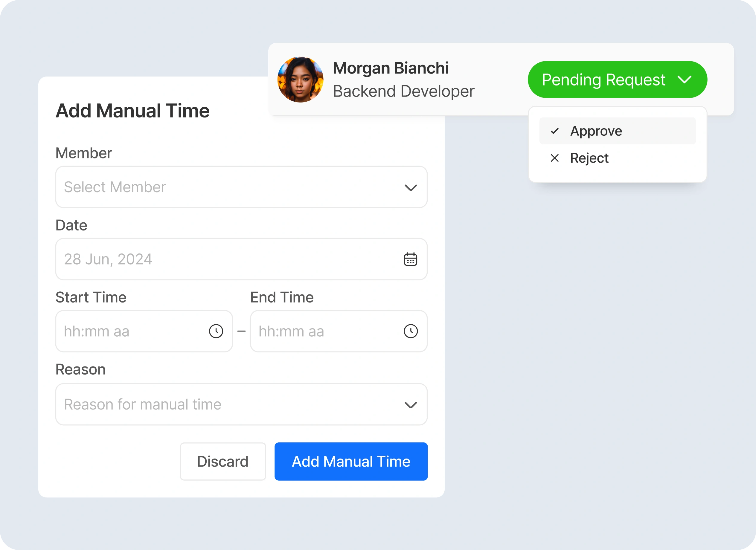Select the Approve option
The image size is (756, 550).
click(596, 131)
